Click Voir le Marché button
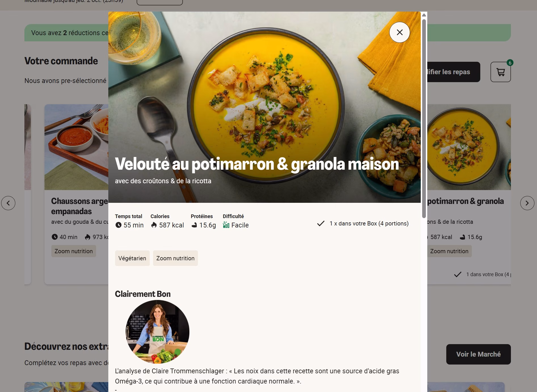The image size is (537, 392). coord(478,354)
